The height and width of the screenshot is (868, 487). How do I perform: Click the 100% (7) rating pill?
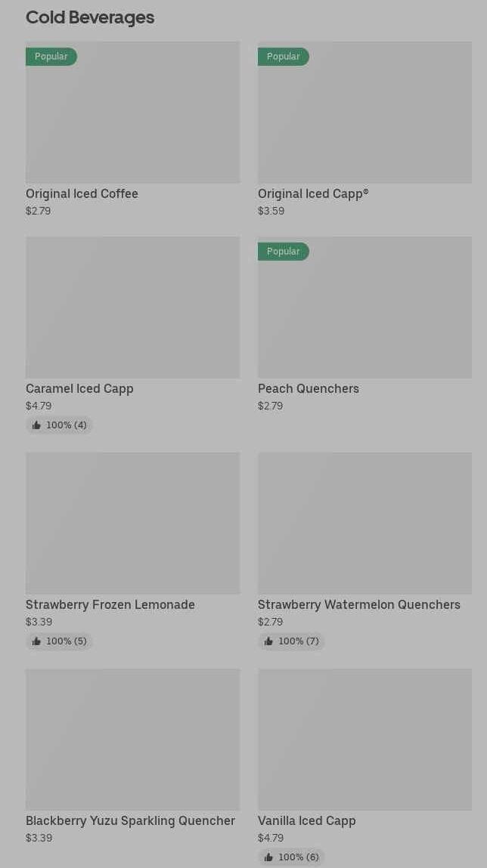tap(291, 641)
